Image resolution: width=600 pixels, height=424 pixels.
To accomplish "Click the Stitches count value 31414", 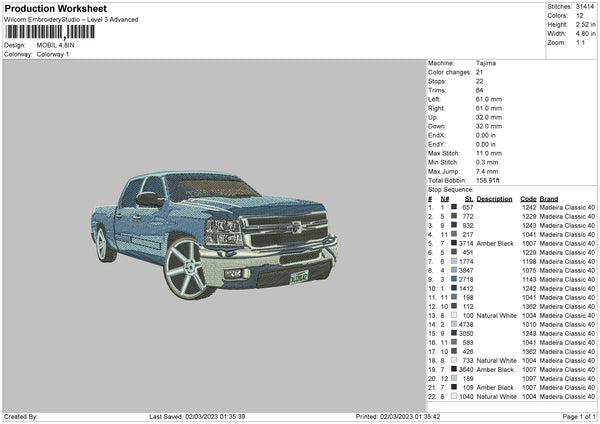I will tap(585, 7).
